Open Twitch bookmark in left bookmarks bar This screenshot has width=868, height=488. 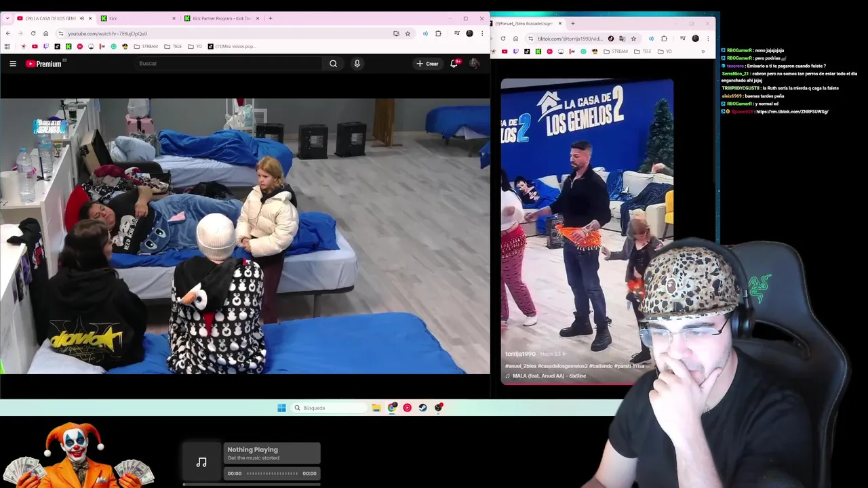click(x=46, y=46)
